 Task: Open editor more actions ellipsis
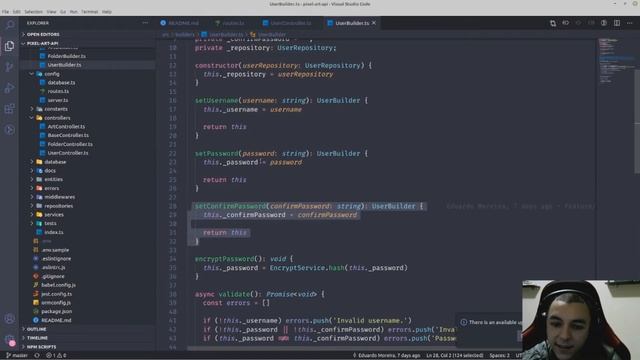click(630, 23)
